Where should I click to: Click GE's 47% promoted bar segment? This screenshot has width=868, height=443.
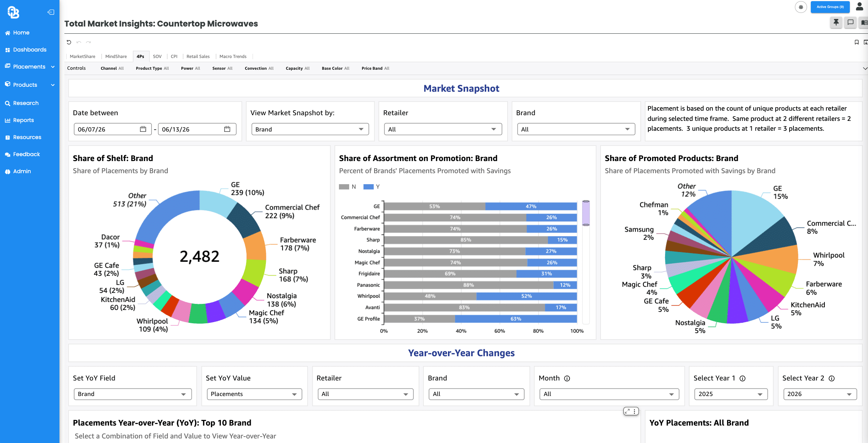[x=531, y=207]
